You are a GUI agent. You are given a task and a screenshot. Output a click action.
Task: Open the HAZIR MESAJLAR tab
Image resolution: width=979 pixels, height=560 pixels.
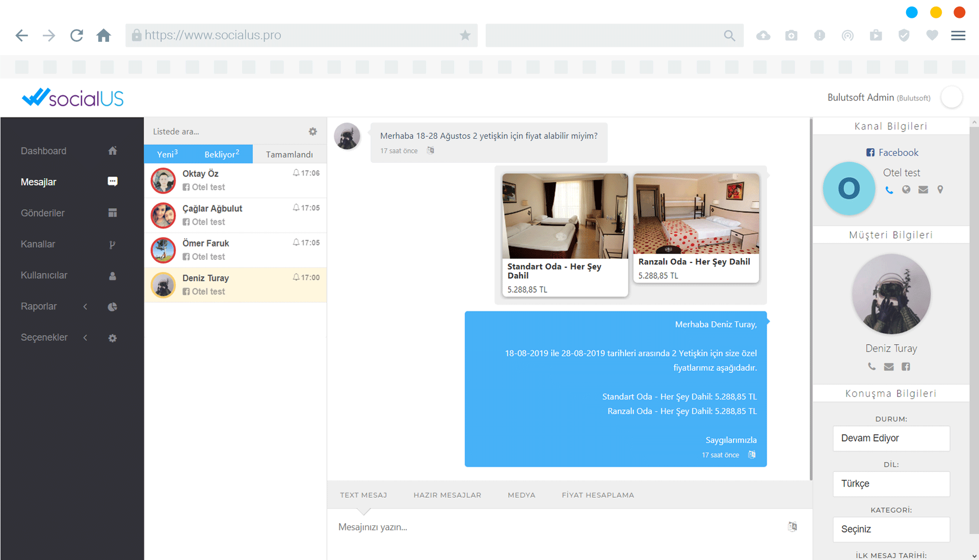[x=447, y=495]
